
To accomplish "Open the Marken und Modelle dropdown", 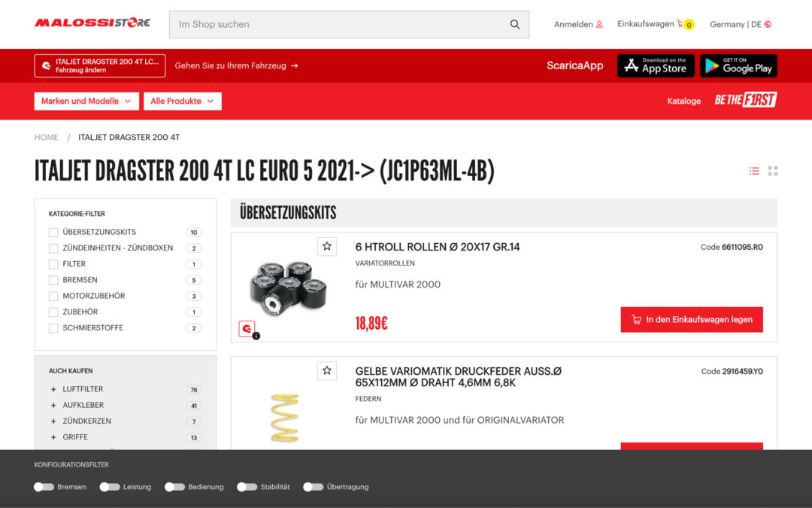I will (x=86, y=101).
